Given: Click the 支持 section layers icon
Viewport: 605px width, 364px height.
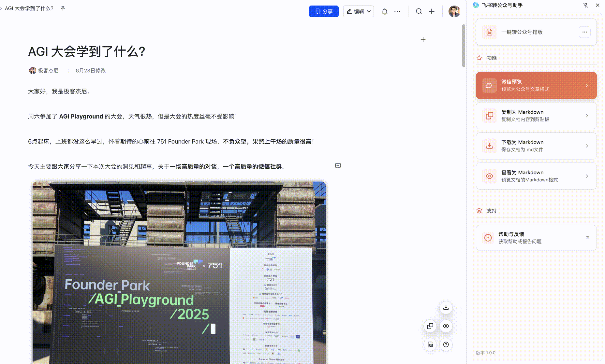Looking at the screenshot, I should pyautogui.click(x=479, y=211).
